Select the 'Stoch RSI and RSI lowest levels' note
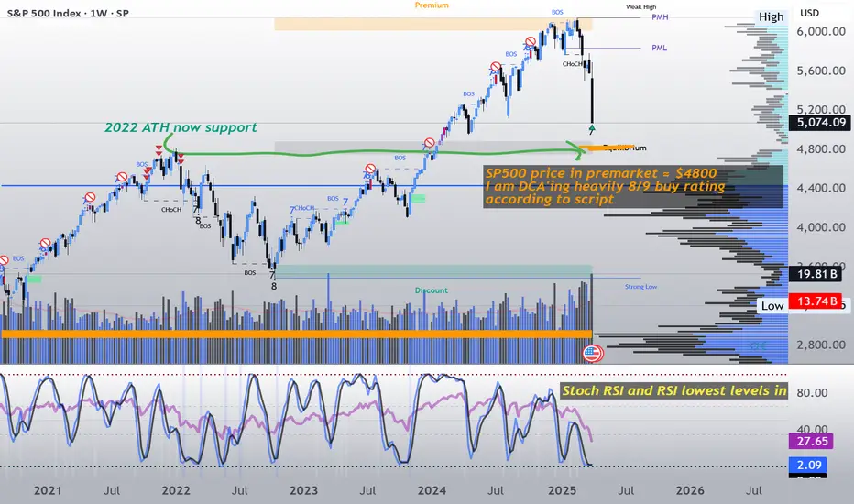The width and height of the screenshot is (854, 504). [674, 390]
